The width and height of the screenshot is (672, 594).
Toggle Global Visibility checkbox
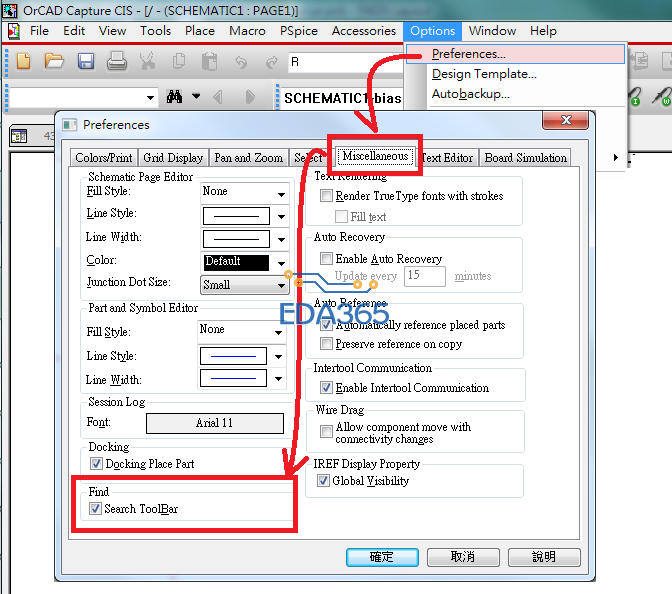(x=323, y=481)
